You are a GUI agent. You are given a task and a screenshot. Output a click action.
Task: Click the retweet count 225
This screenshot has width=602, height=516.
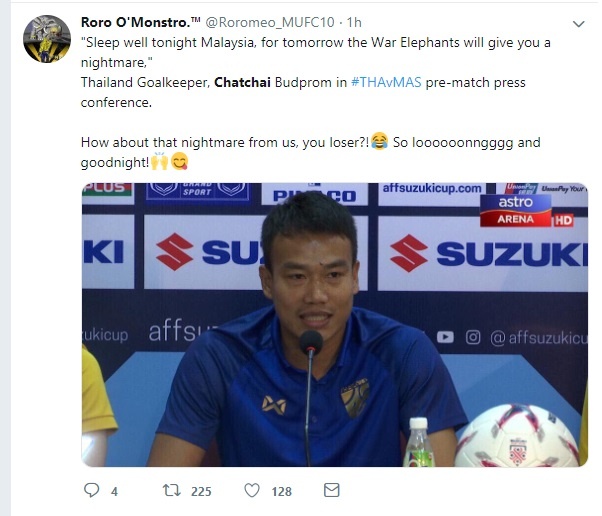tap(201, 491)
